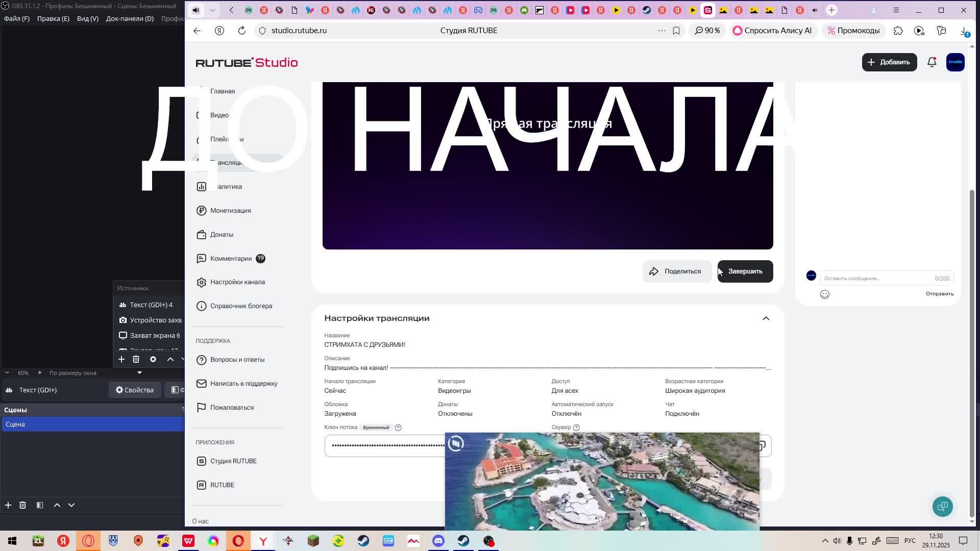Image resolution: width=980 pixels, height=551 pixels.
Task: Click the Поделиться share button
Action: [x=676, y=271]
